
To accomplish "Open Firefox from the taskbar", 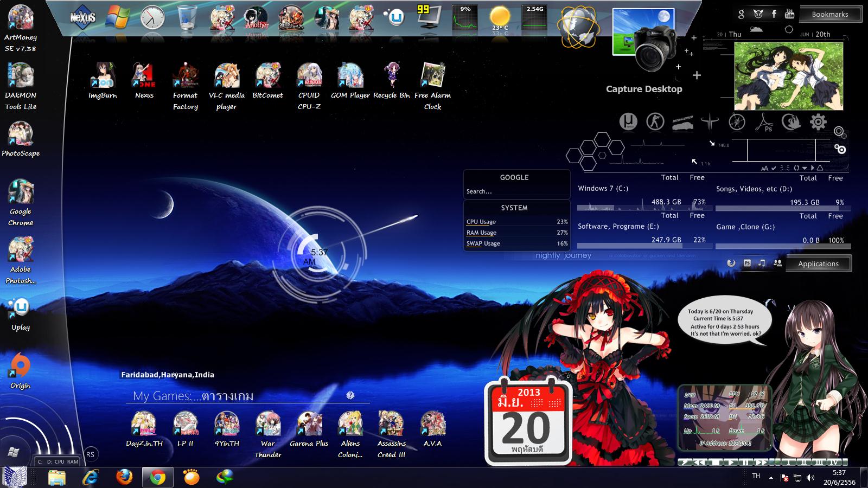I will pyautogui.click(x=124, y=477).
